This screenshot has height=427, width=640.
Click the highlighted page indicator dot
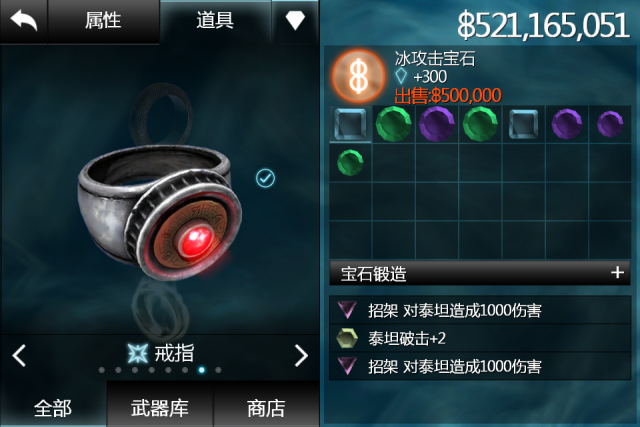point(201,370)
